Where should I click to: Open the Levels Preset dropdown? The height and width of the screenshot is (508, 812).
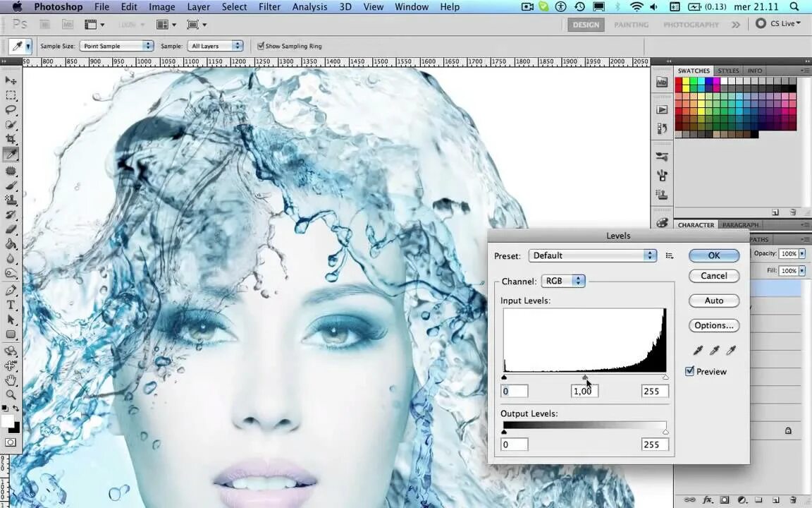click(592, 255)
